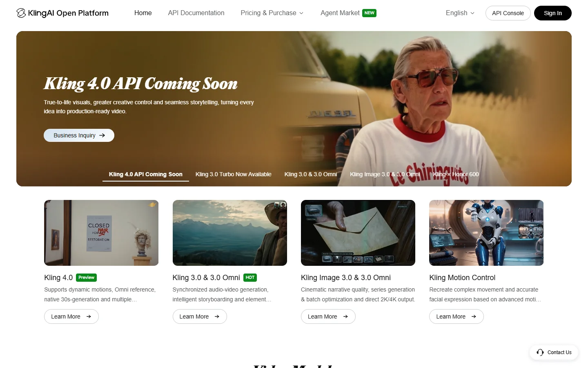This screenshot has height=368, width=588.
Task: Select Kling 4.0 API Coming Soon banner tab
Action: 146,174
